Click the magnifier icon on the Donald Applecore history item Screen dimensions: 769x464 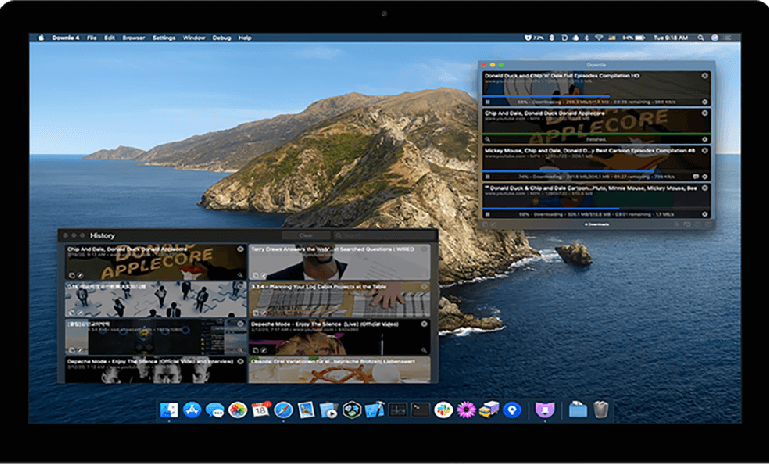coord(240,275)
